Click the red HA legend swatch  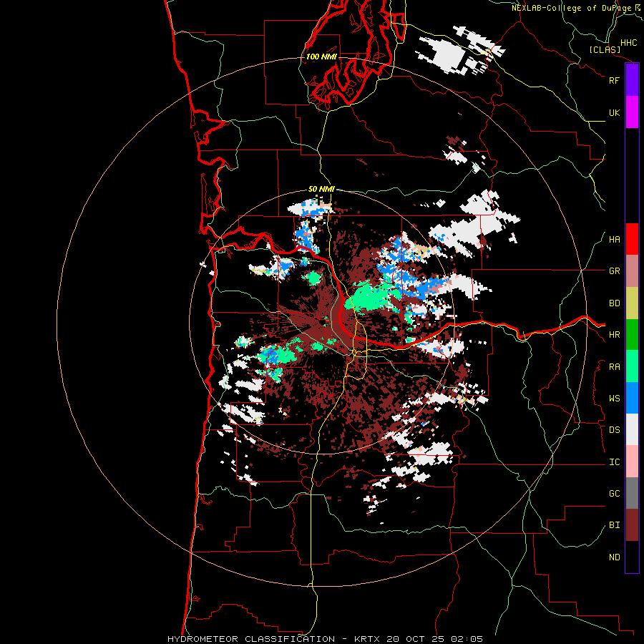coord(632,239)
